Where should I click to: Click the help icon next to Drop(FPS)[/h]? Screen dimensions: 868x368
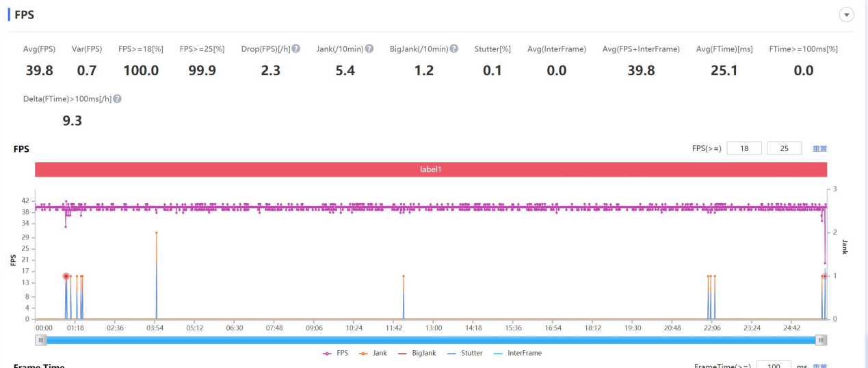[296, 49]
